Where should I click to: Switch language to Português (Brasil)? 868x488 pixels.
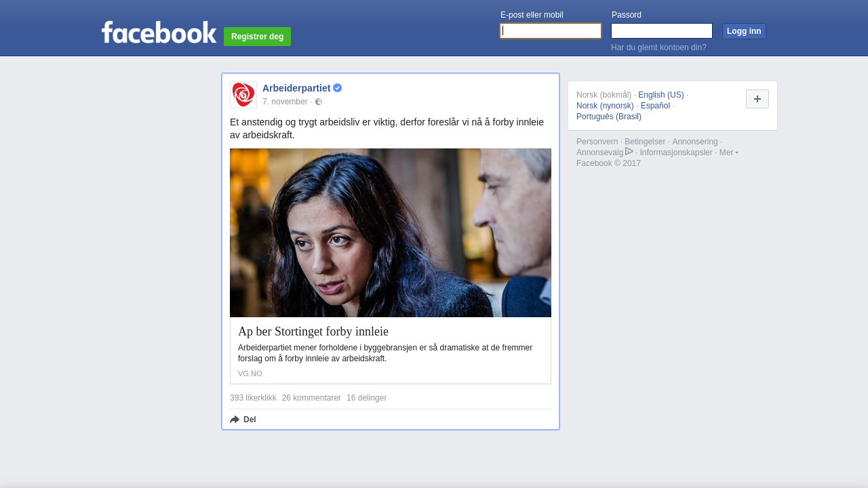point(609,117)
